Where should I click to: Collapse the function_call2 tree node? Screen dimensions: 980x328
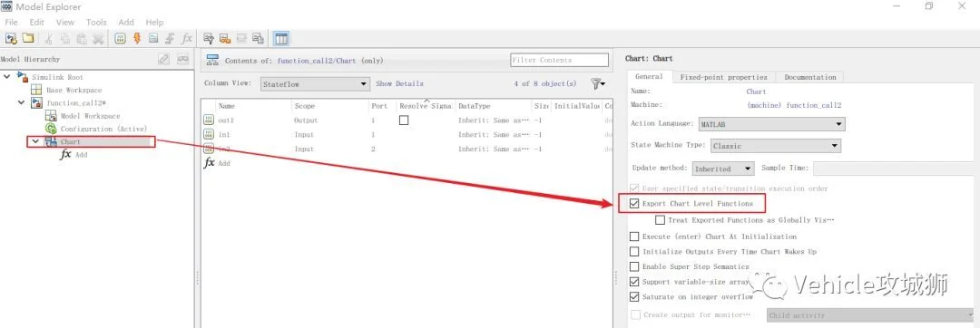pos(21,102)
